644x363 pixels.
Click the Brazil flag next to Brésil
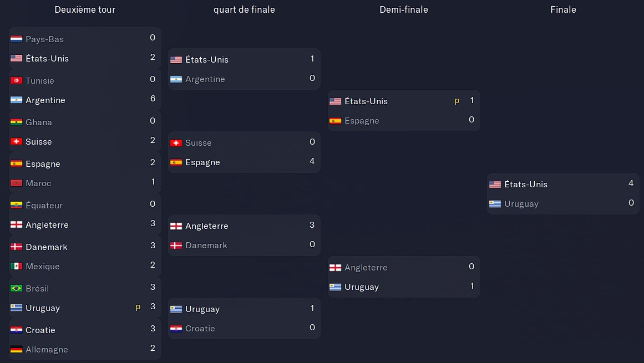[x=17, y=288]
